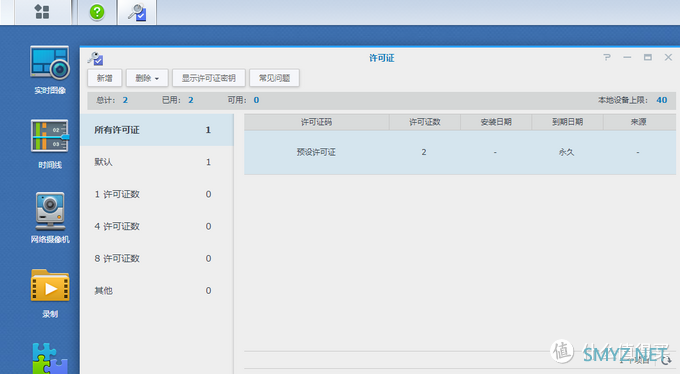Select the 默认 category

click(157, 162)
